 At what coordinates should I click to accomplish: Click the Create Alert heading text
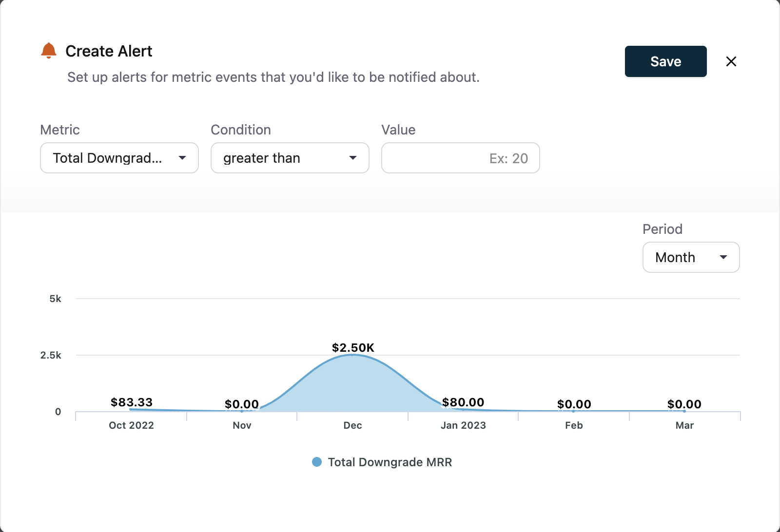(x=109, y=51)
